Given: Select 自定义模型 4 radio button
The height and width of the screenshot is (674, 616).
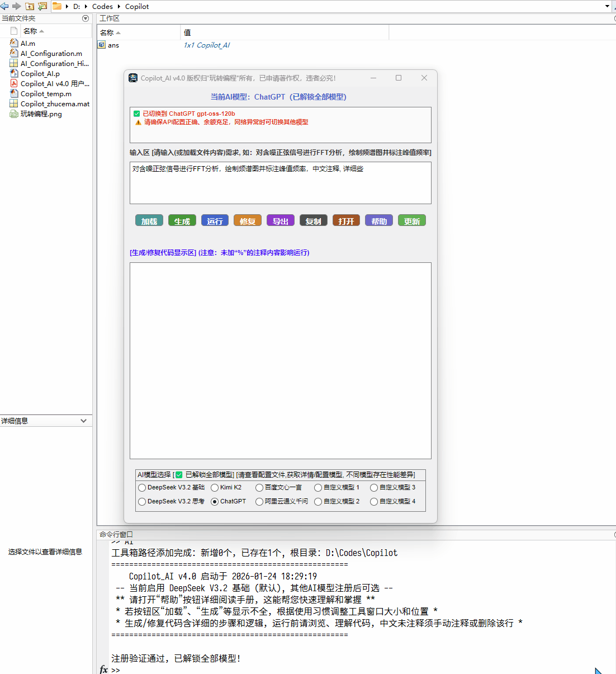Looking at the screenshot, I should click(x=374, y=502).
